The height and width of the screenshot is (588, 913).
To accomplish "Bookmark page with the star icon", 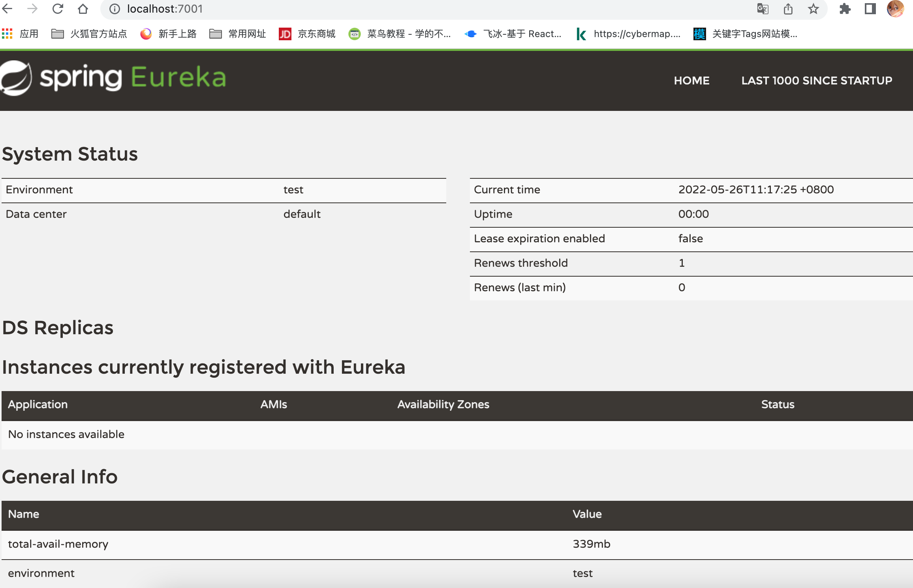I will pyautogui.click(x=813, y=9).
